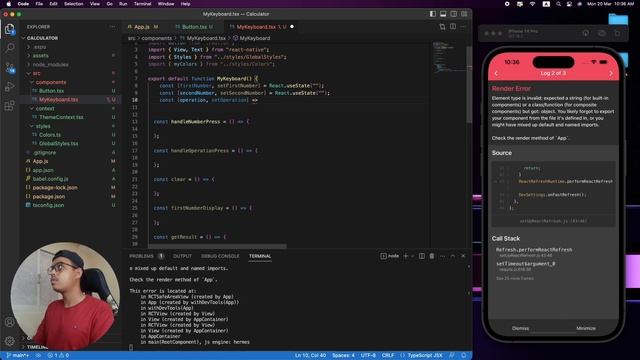Click the main branch status bar item
The height and width of the screenshot is (360, 640).
(18, 356)
